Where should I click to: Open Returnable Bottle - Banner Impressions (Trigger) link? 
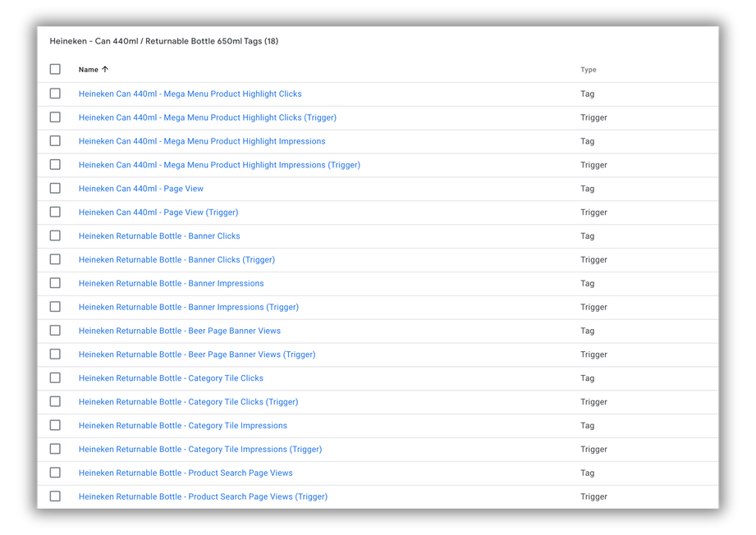pyautogui.click(x=189, y=307)
